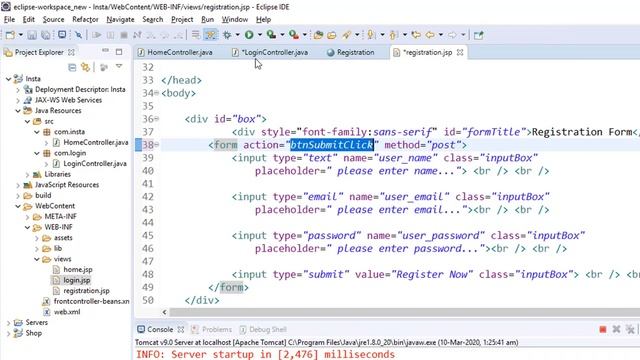This screenshot has width=640, height=360.
Task: Select web.xml in the tree
Action: tap(67, 312)
